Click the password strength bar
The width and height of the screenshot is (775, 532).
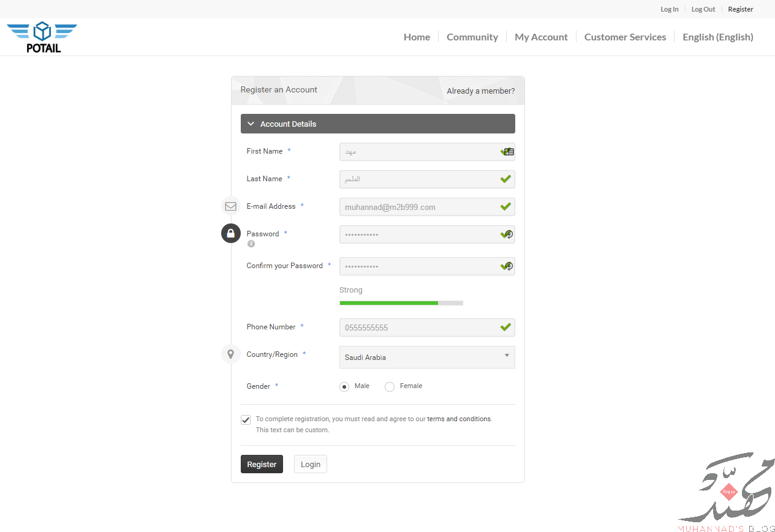[401, 303]
